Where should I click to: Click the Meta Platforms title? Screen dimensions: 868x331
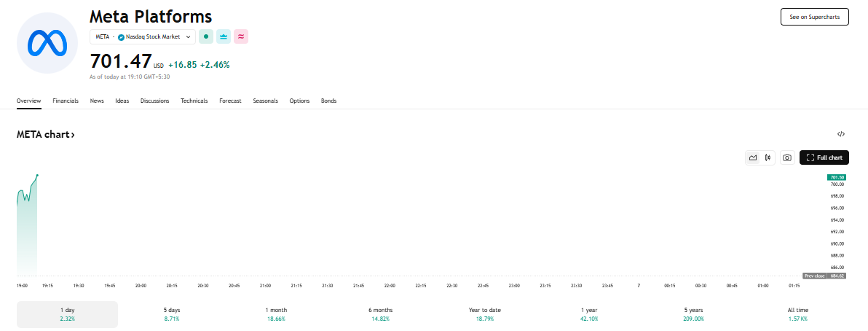click(151, 16)
